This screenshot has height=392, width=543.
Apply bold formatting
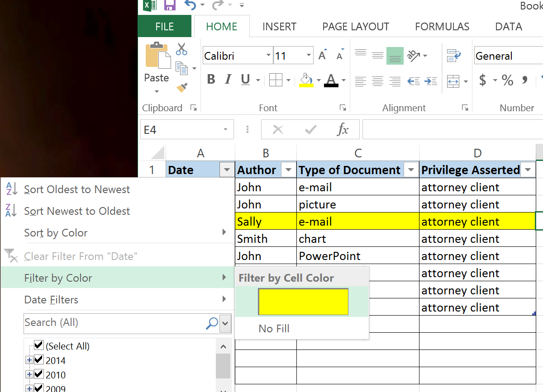[210, 79]
